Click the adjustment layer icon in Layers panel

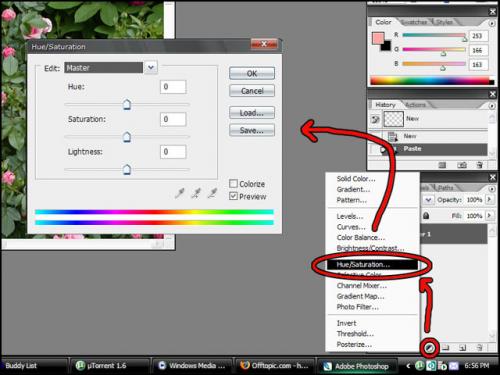click(x=429, y=348)
